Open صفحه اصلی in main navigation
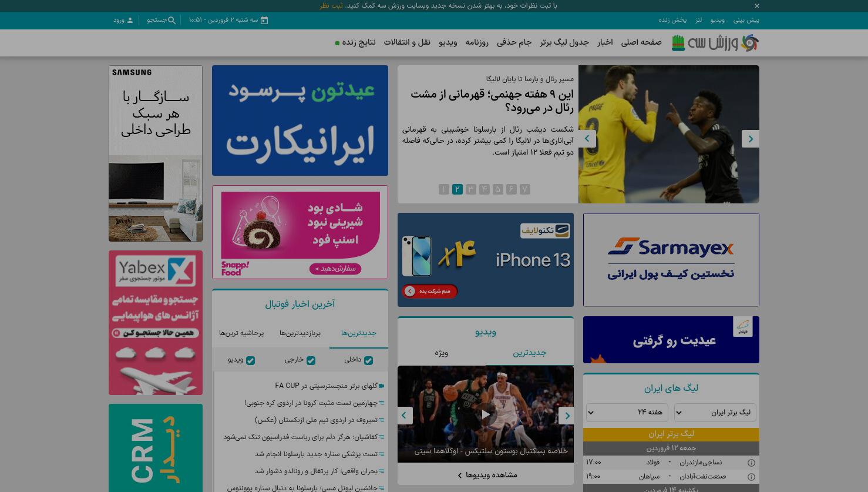The width and height of the screenshot is (868, 492). tap(641, 42)
